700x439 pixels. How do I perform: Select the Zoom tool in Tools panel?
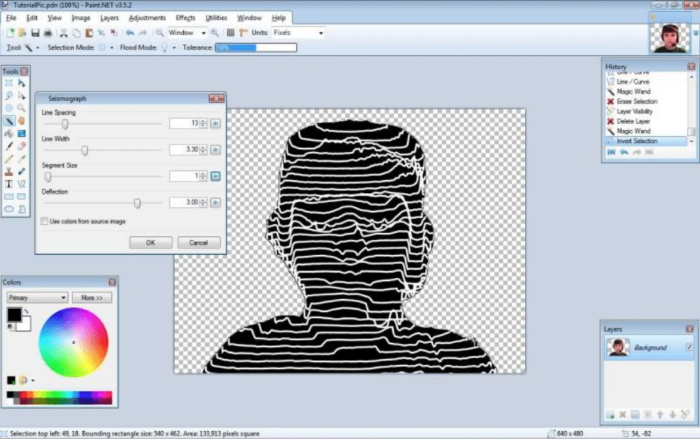coord(21,108)
